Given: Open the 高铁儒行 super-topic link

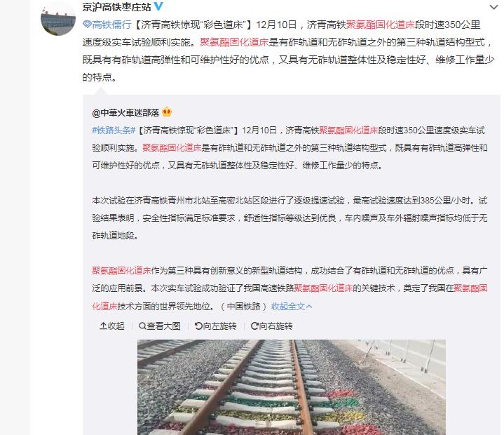Looking at the screenshot, I should coord(111,25).
